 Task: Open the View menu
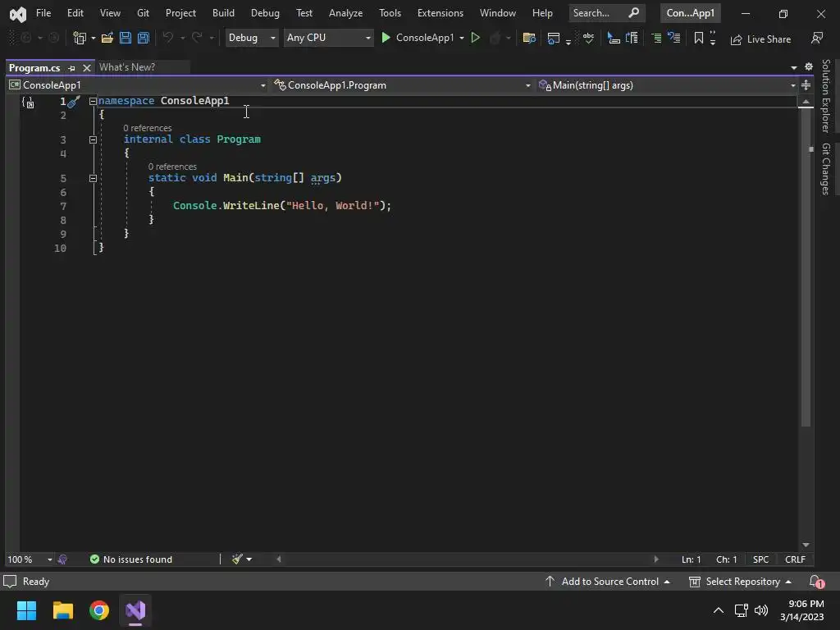coord(111,13)
